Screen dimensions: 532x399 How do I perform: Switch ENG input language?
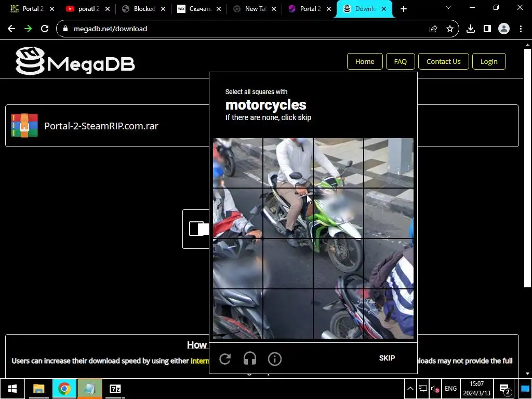coord(450,389)
